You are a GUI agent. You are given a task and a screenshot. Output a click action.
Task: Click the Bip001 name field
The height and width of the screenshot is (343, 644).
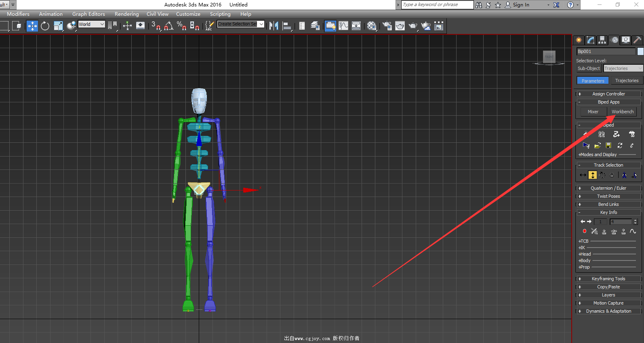[606, 51]
